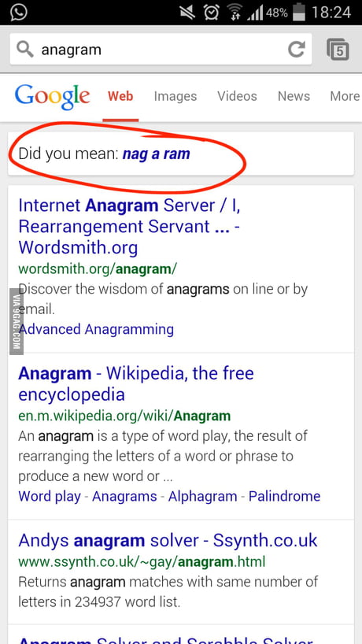The width and height of the screenshot is (362, 644).
Task: Tap the reload page icon
Action: pyautogui.click(x=296, y=50)
